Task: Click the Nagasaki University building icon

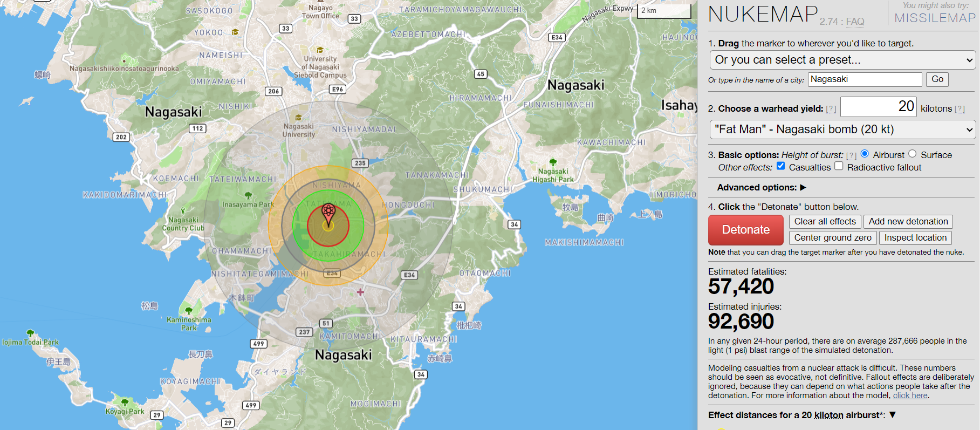Action: 298,118
